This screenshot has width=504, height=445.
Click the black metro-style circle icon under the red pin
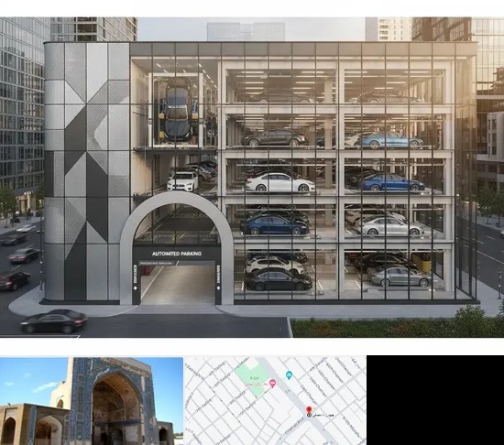coord(309,415)
